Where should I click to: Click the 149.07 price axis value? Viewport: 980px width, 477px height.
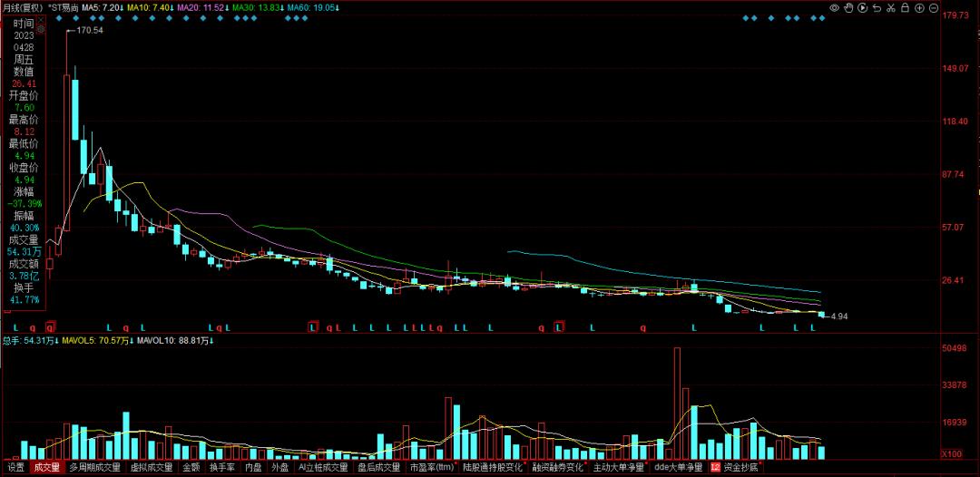[x=955, y=68]
